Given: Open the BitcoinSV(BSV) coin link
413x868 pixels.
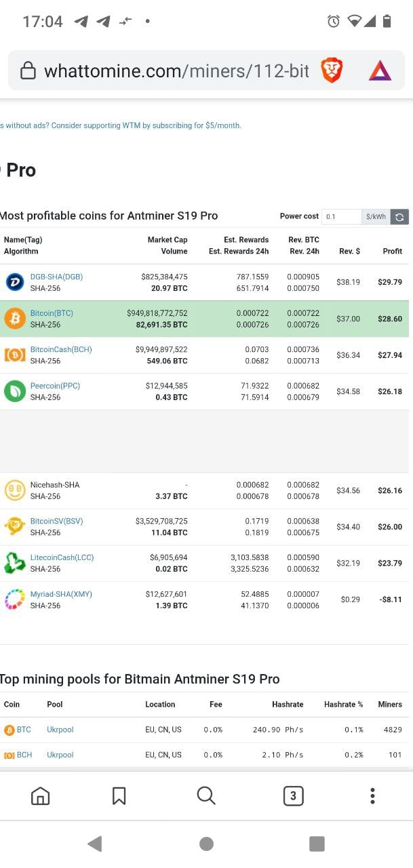Looking at the screenshot, I should point(56,521).
